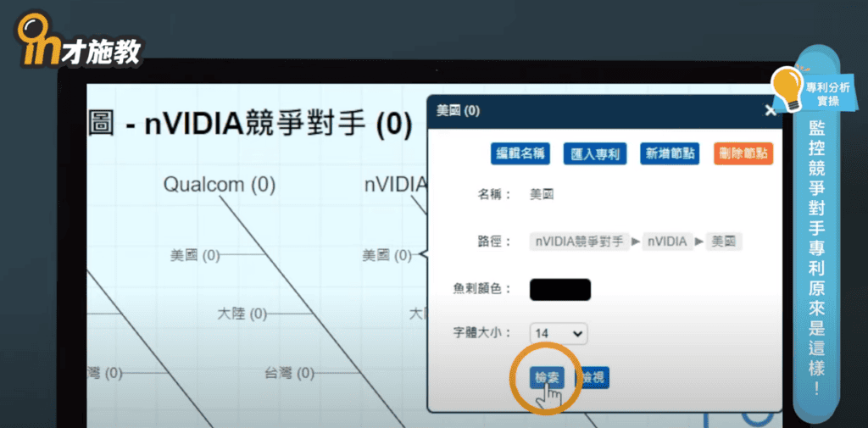The width and height of the screenshot is (868, 428).
Task: Select 美國 (0) node under Qualcom
Action: 194,254
